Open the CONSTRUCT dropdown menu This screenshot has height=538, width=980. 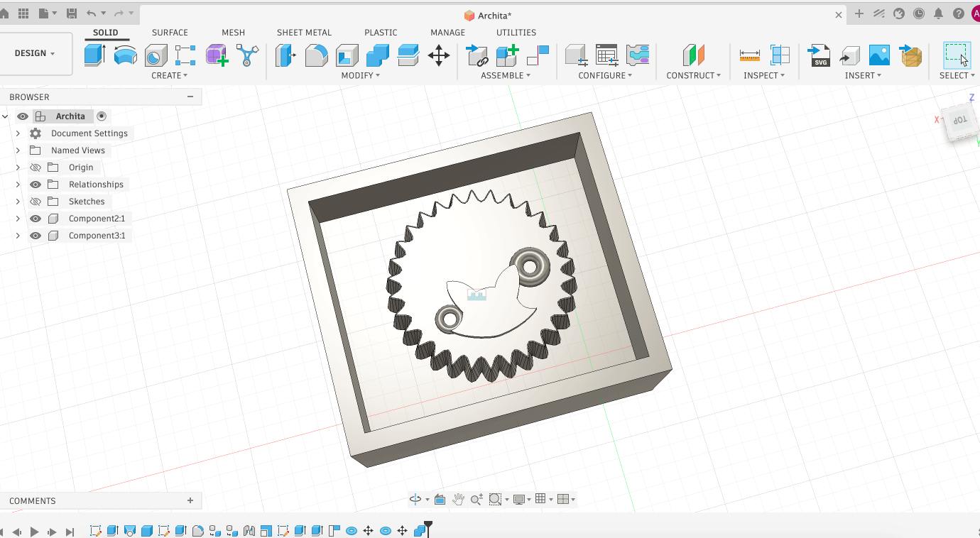(693, 75)
